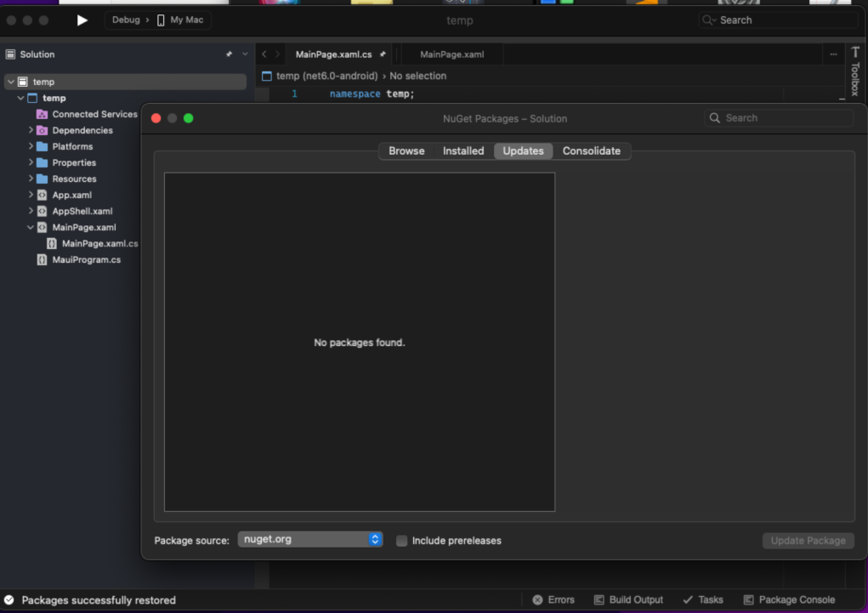The width and height of the screenshot is (868, 613).
Task: Open the Tasks pad
Action: click(703, 599)
